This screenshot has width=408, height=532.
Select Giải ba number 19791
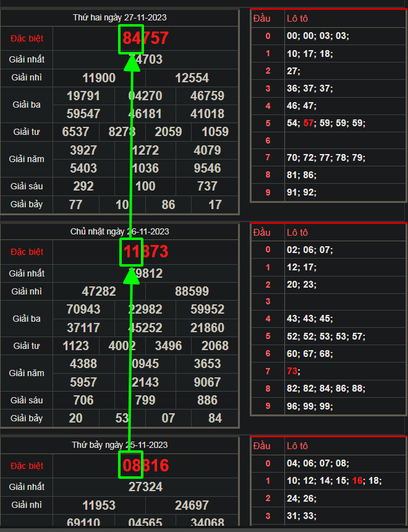[x=83, y=96]
